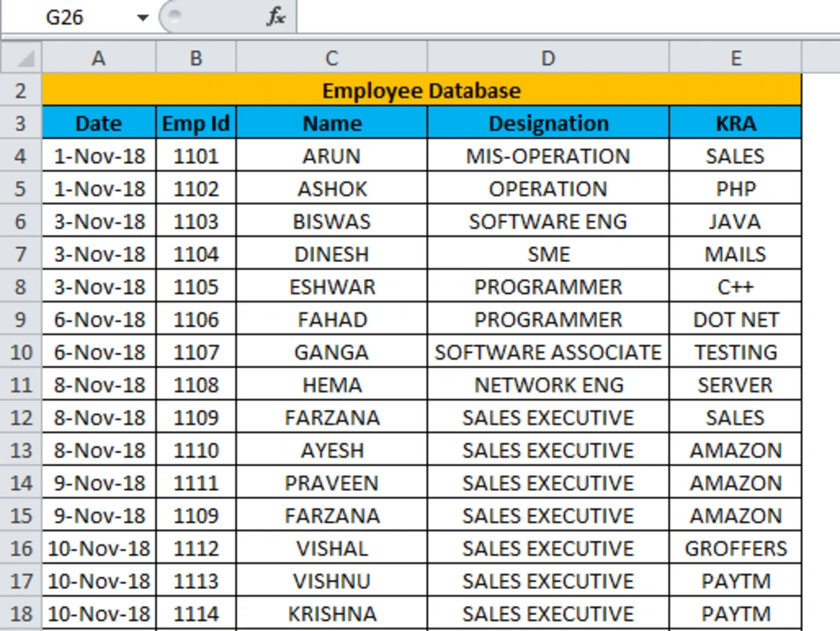Viewport: 840px width, 631px height.
Task: Select the GROFFERS KRA cell
Action: point(736,548)
